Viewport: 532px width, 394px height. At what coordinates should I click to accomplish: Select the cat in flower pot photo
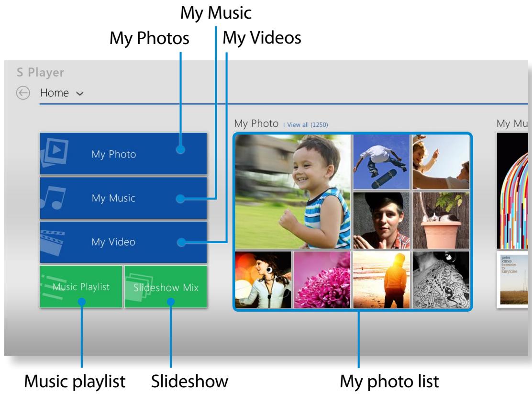(x=441, y=221)
